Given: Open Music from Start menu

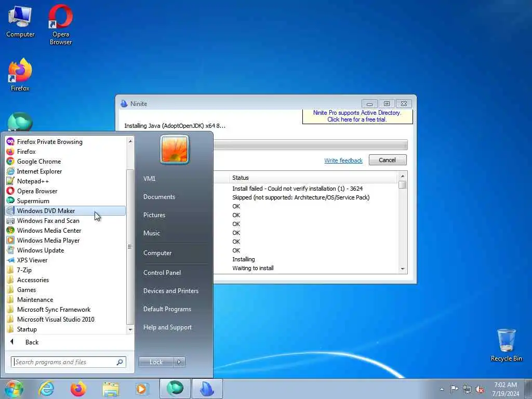Looking at the screenshot, I should click(x=152, y=233).
